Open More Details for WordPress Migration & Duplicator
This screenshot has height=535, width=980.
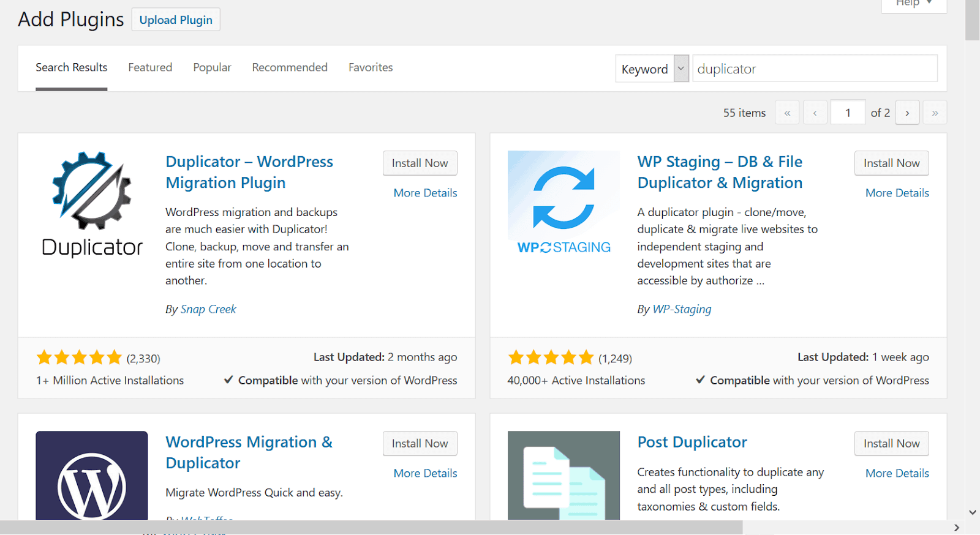click(x=426, y=473)
